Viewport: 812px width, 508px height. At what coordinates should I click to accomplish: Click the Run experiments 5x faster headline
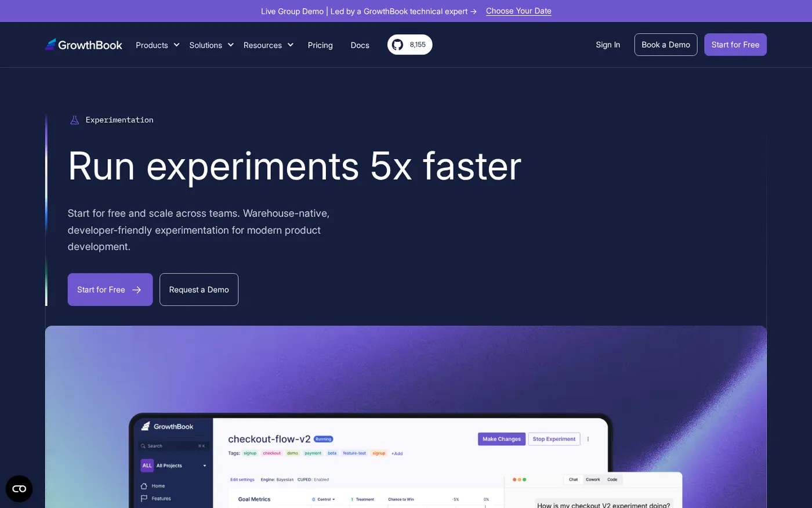tap(295, 167)
